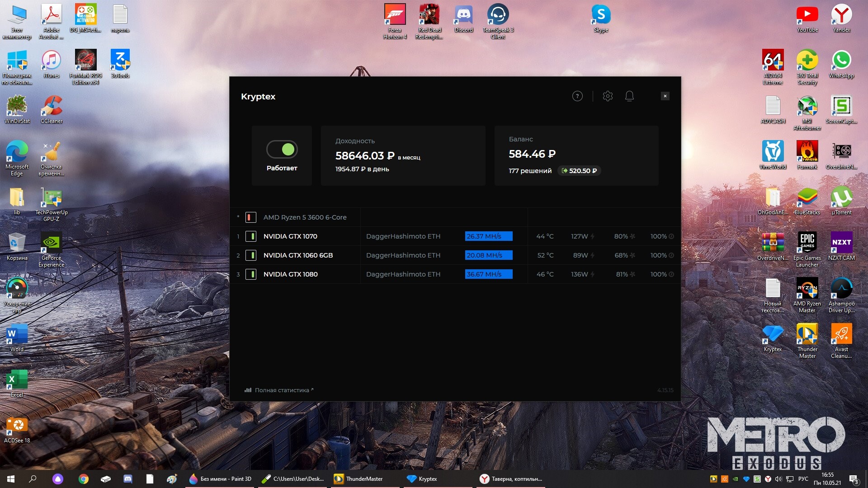This screenshot has height=488, width=868.
Task: Open the TechPowerUp GPU-Z desktop icon
Action: 51,204
